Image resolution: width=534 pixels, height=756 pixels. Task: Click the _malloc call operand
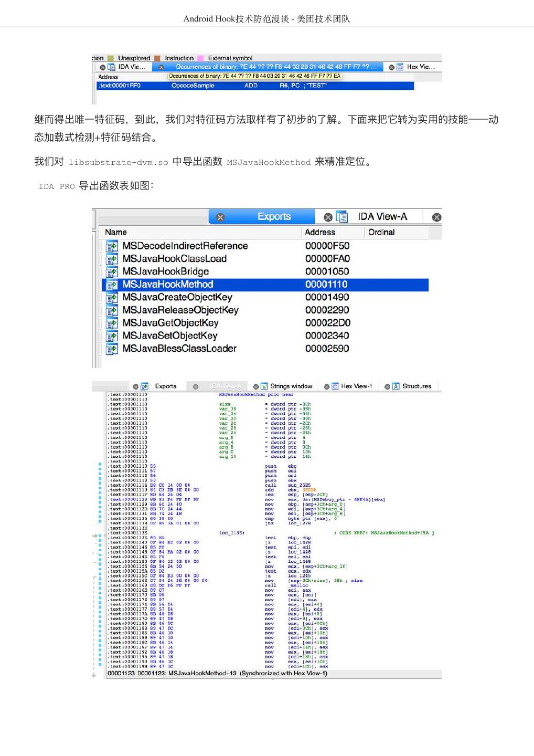[298, 585]
